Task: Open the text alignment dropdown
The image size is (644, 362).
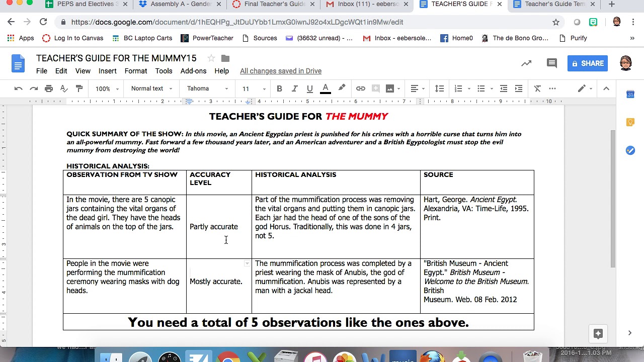Action: (x=418, y=88)
